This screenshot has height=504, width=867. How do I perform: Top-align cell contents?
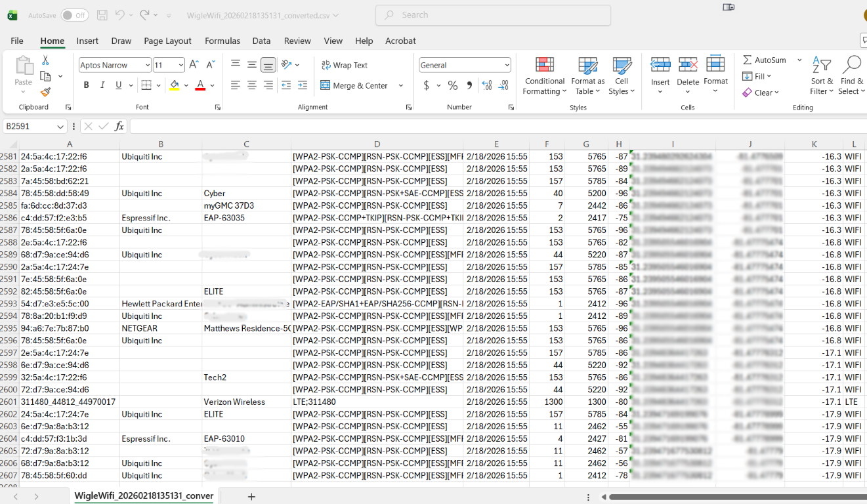(236, 65)
